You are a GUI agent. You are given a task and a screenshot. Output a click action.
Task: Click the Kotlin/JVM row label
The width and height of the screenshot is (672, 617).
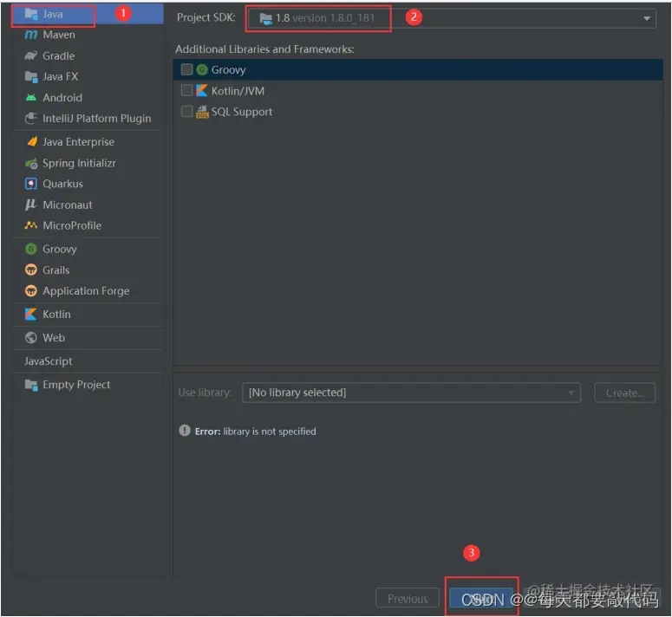coord(238,91)
